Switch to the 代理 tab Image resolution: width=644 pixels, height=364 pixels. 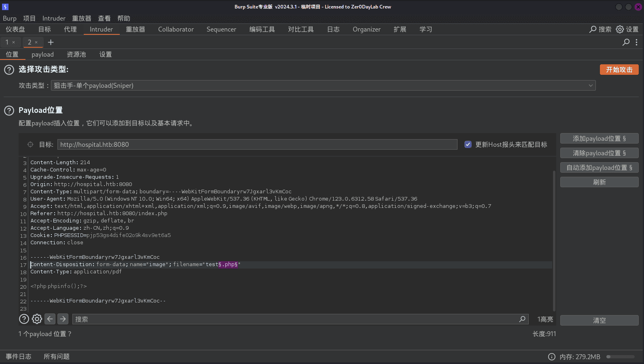pyautogui.click(x=70, y=29)
